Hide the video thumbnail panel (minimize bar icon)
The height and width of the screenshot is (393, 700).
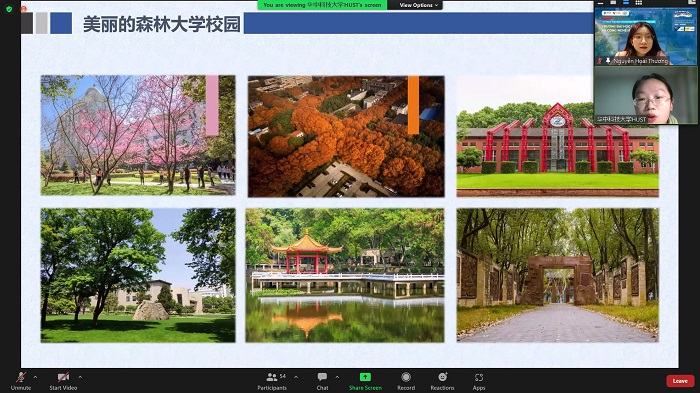pos(600,3)
